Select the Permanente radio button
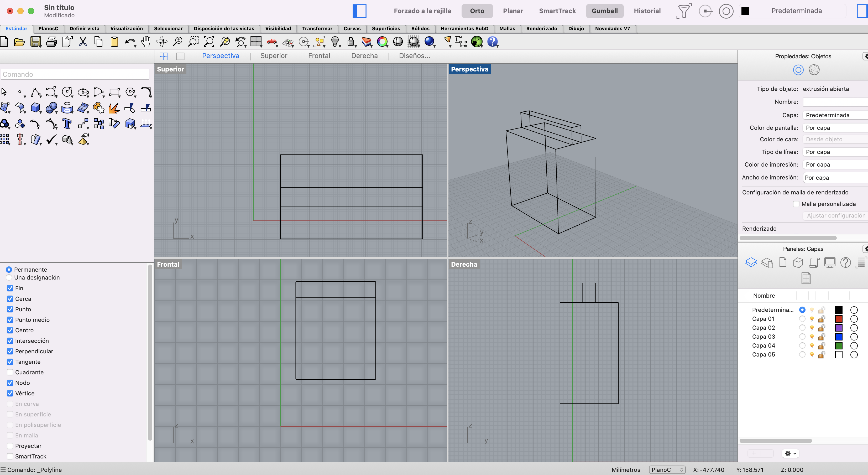Image resolution: width=868 pixels, height=475 pixels. click(x=9, y=269)
